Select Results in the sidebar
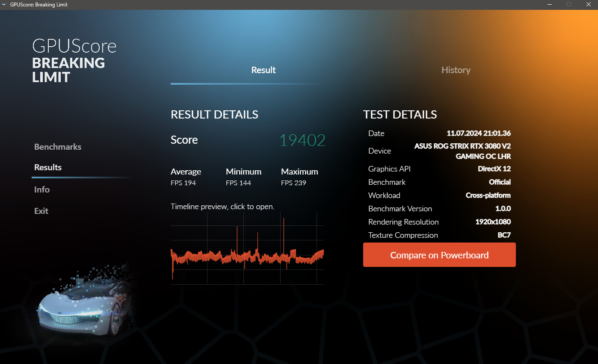The image size is (598, 364). click(x=48, y=167)
